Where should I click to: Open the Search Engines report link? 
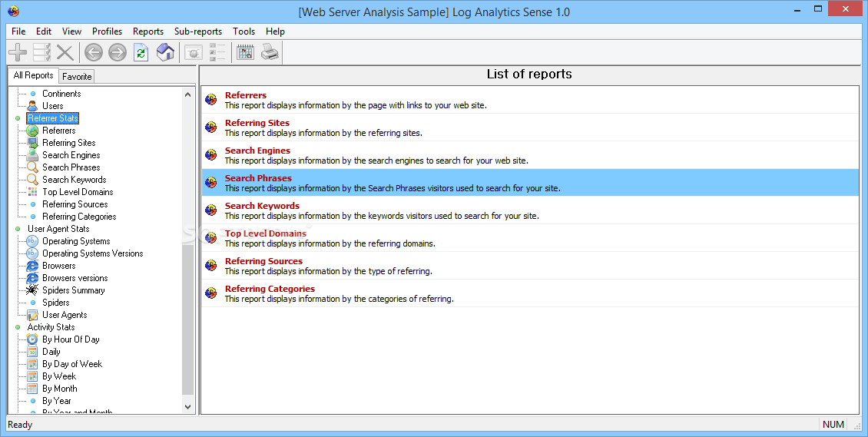click(257, 151)
